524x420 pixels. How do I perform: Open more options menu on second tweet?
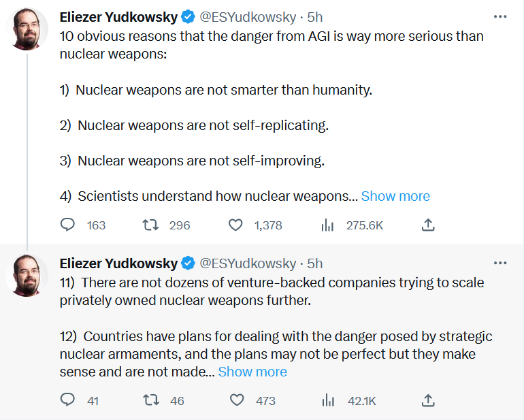coord(500,263)
